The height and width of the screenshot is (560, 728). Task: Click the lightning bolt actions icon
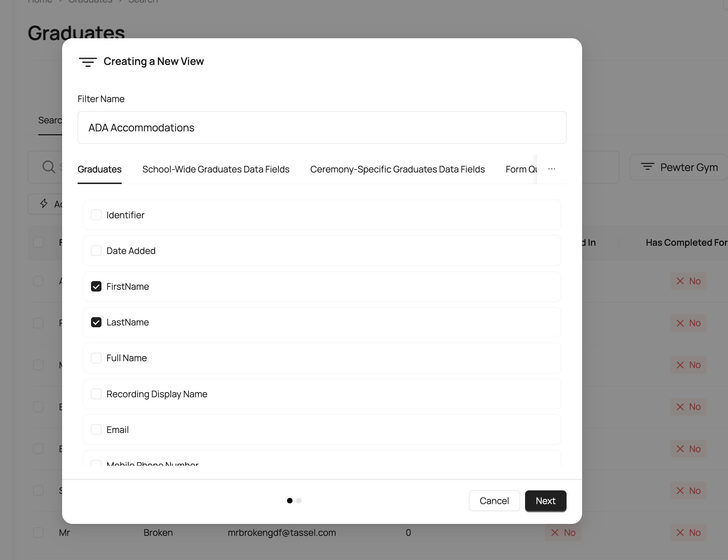[44, 204]
